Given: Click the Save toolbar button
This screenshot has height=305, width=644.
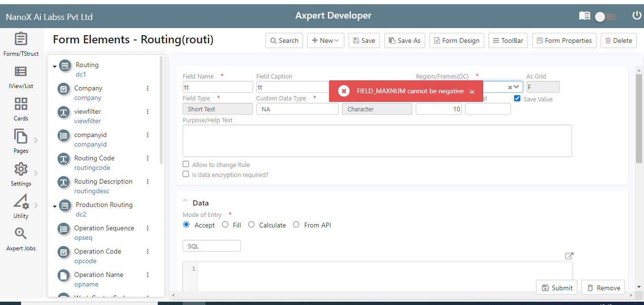Looking at the screenshot, I should [364, 40].
